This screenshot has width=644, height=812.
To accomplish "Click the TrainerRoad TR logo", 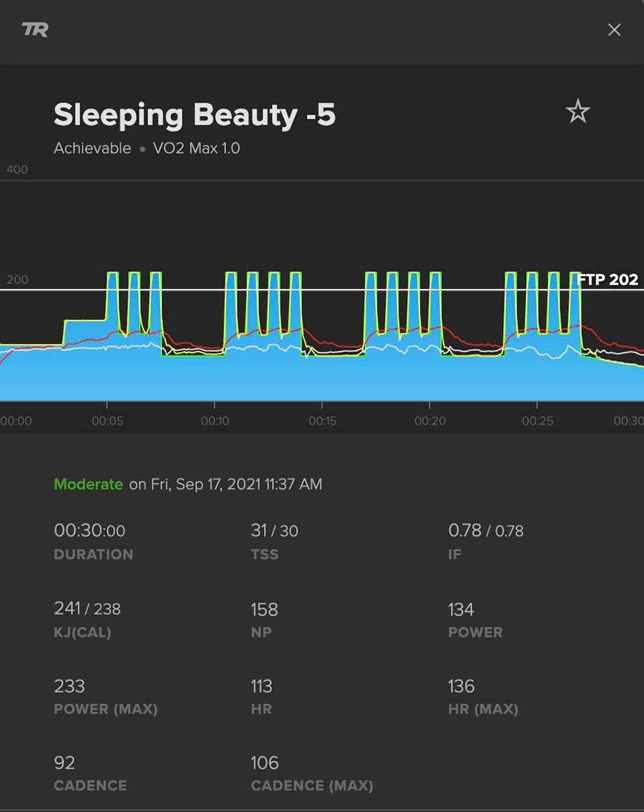I will coord(35,29).
